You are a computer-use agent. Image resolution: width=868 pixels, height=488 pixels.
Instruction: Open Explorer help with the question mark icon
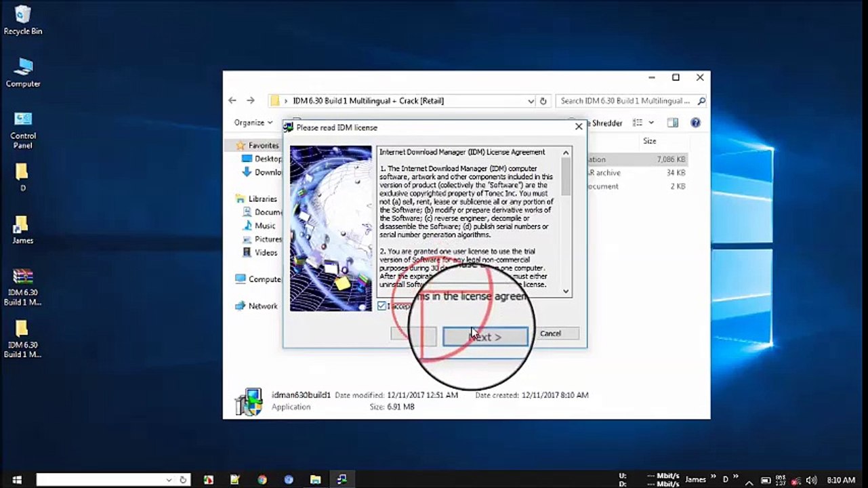pos(695,123)
